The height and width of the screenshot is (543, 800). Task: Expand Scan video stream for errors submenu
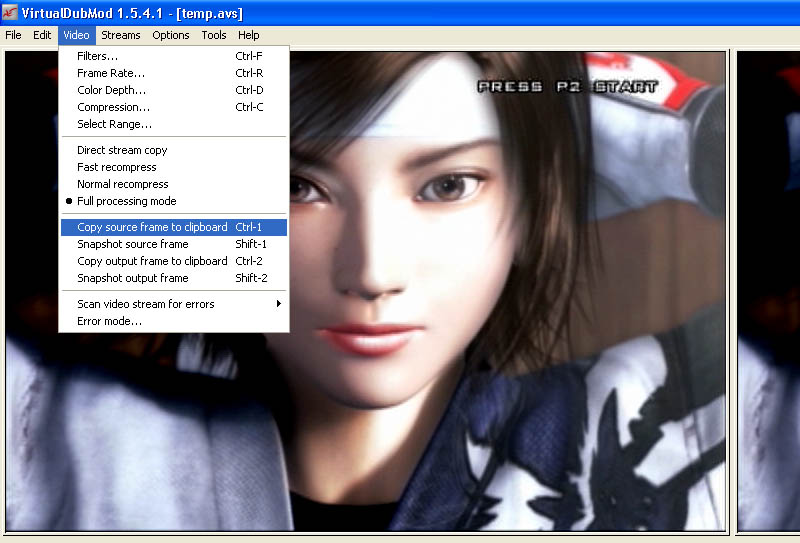[x=174, y=304]
